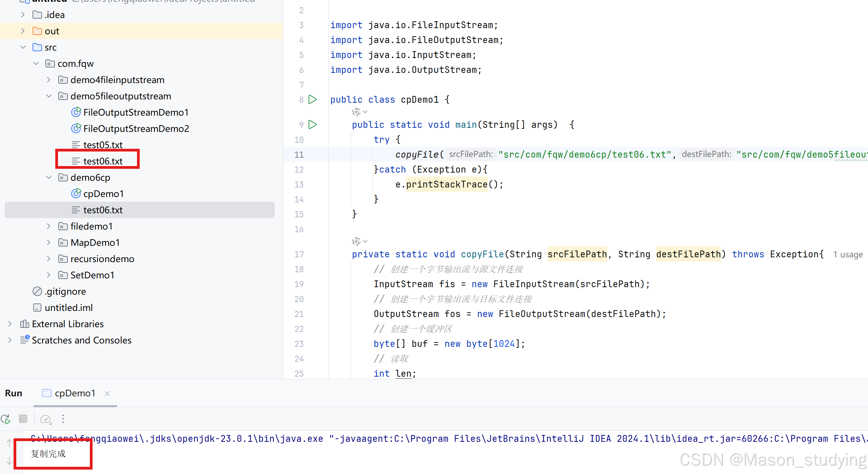Expand the demo4fileinputstream package

pos(48,80)
